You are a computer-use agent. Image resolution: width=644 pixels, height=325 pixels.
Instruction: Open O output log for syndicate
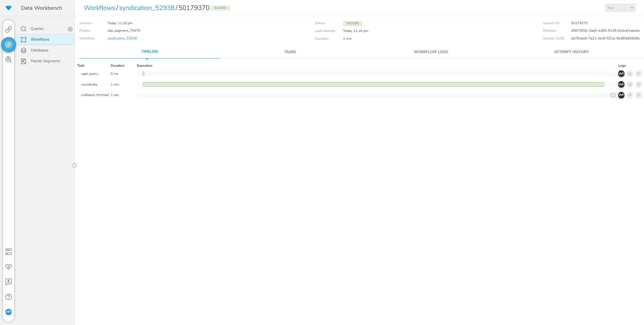(630, 85)
